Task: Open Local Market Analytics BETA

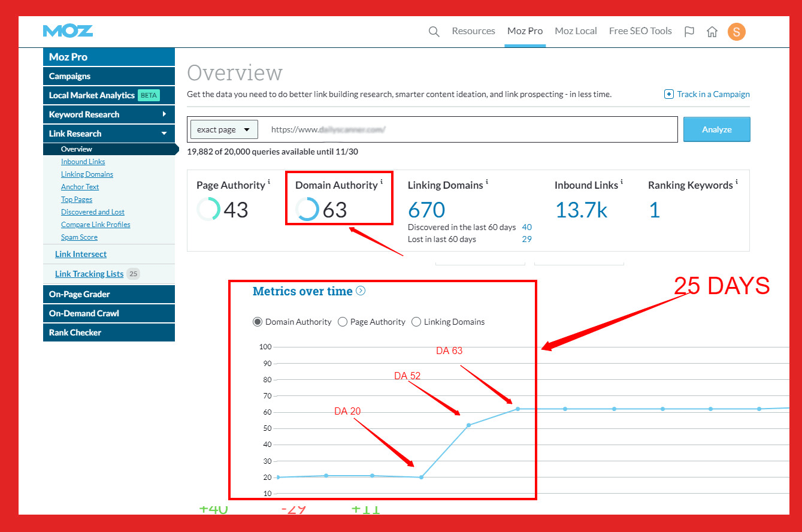Action: click(x=109, y=95)
